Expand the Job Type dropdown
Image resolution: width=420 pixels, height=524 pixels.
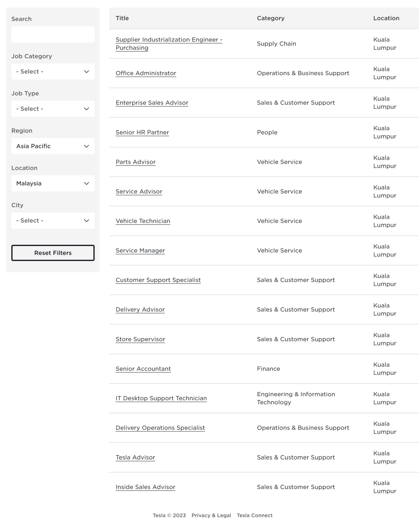point(53,109)
